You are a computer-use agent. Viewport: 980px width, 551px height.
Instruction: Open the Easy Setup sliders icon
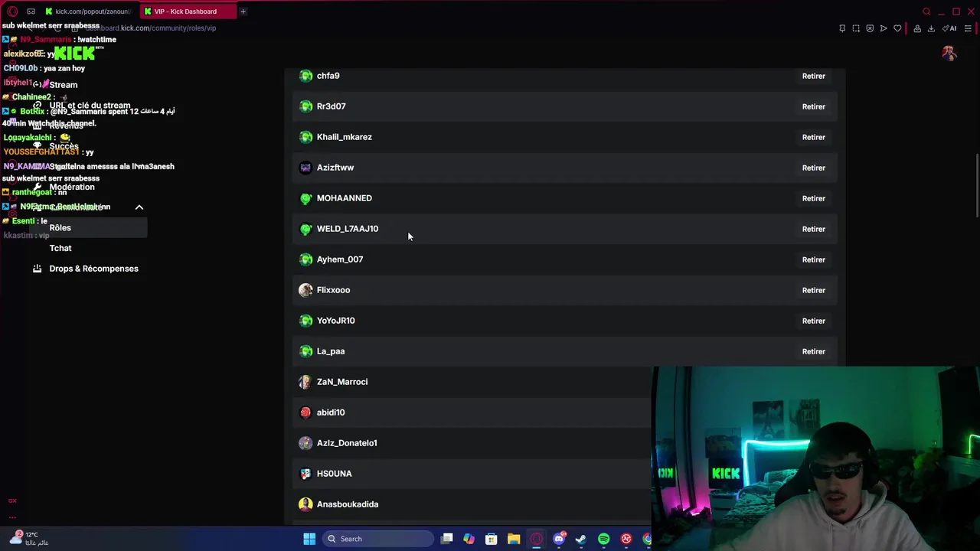tap(968, 28)
